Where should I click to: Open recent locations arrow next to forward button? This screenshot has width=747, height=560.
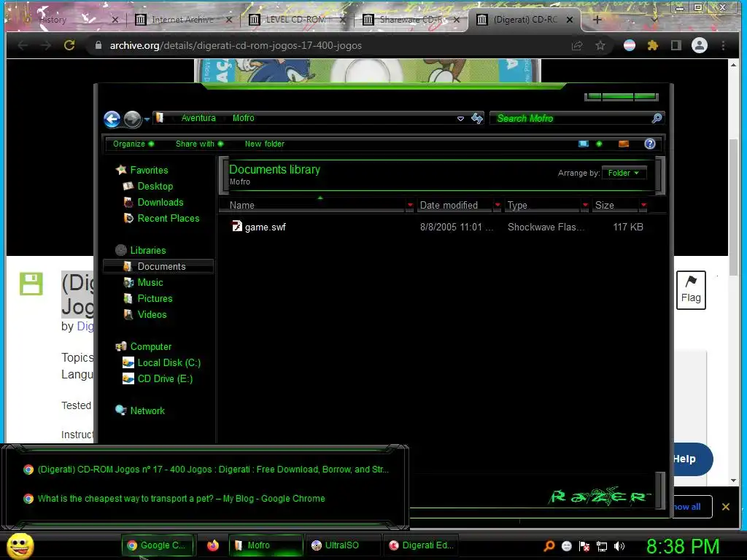pyautogui.click(x=147, y=119)
